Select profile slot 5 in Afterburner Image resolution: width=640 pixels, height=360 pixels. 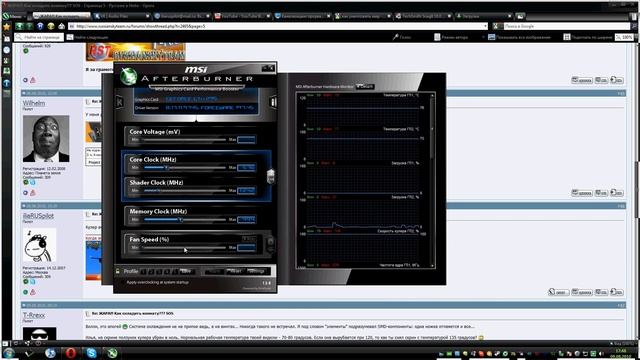pos(175,271)
